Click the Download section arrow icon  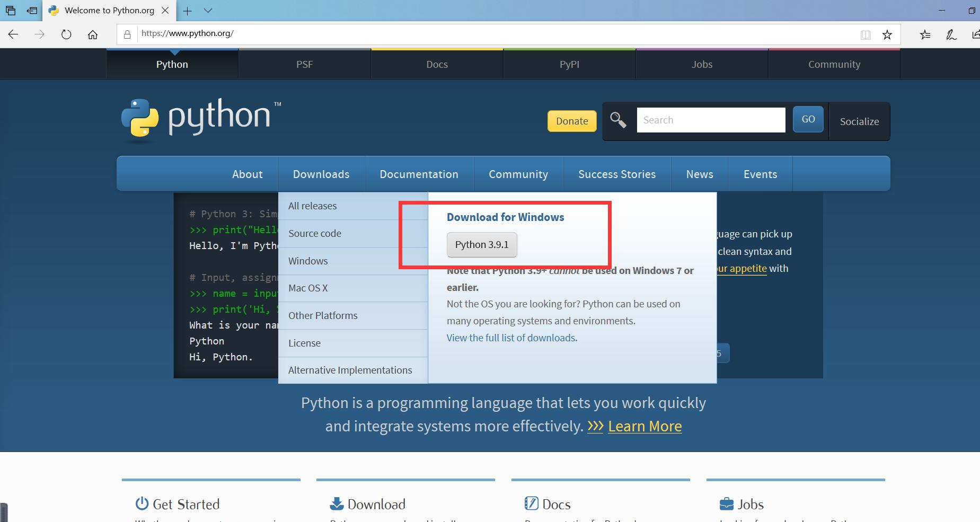tap(336, 503)
